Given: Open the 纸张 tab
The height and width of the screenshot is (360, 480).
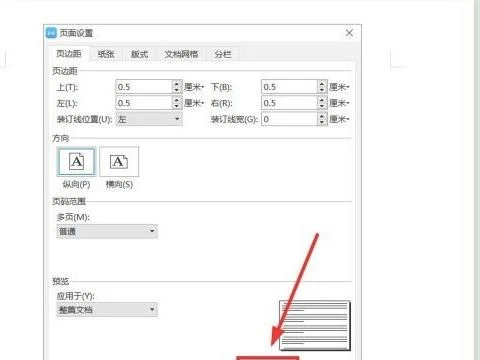Looking at the screenshot, I should pos(106,54).
